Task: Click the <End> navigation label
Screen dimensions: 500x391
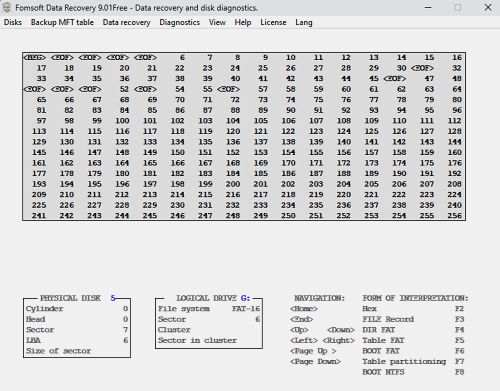Action: tap(301, 319)
